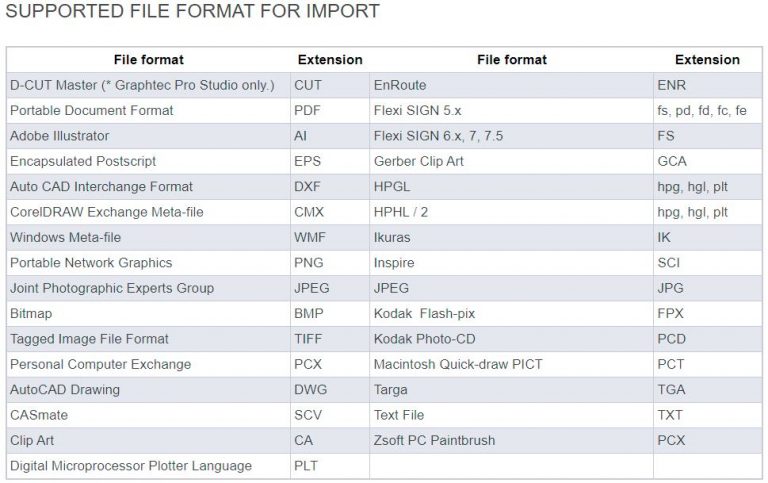The width and height of the screenshot is (768, 483).
Task: Click the PDF extension cell
Action: pyautogui.click(x=308, y=111)
